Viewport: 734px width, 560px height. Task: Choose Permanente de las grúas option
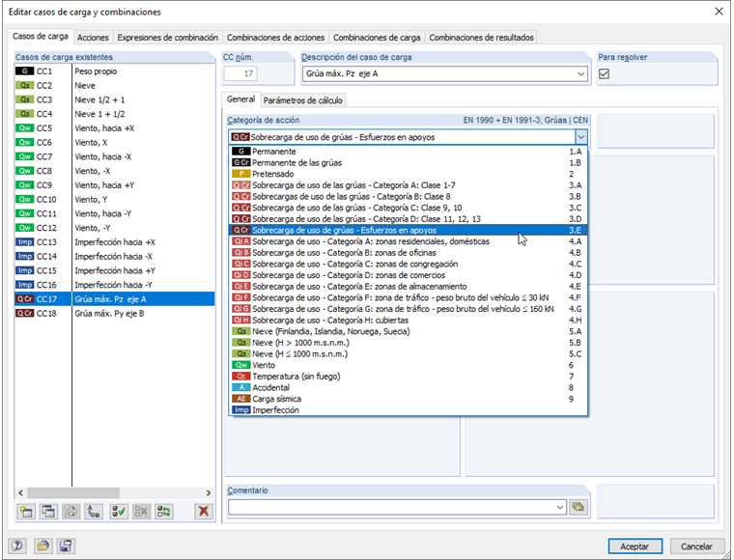tap(409, 163)
